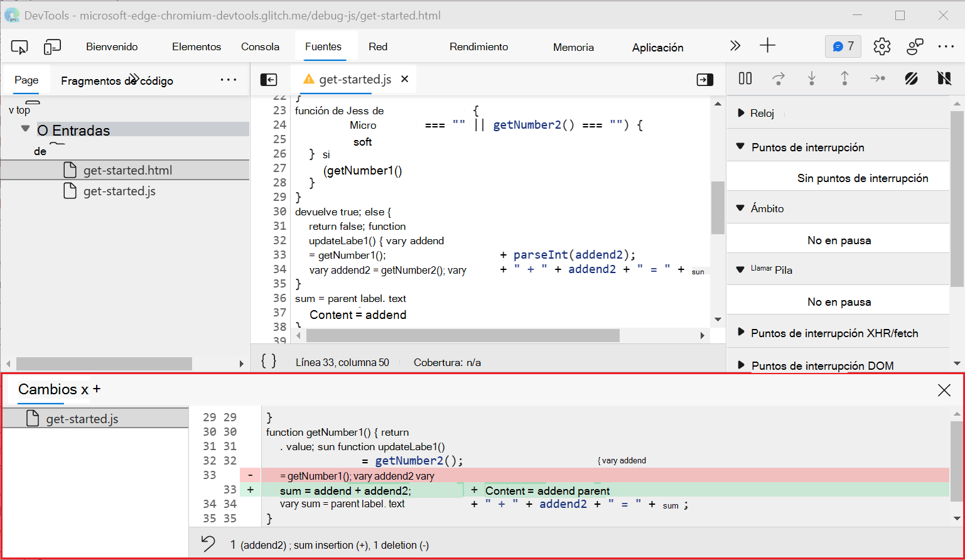Image resolution: width=965 pixels, height=560 pixels.
Task: Expand Puntos de interrupción XHR/fetch
Action: coord(834,333)
